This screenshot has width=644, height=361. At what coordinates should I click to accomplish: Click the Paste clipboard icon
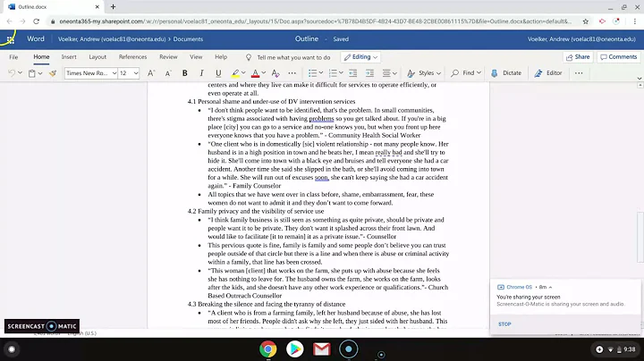pyautogui.click(x=31, y=73)
